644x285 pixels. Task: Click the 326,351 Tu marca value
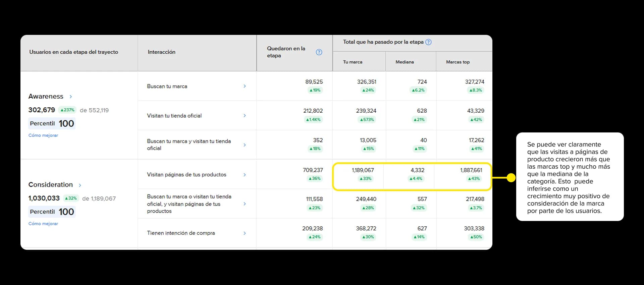coord(367,82)
